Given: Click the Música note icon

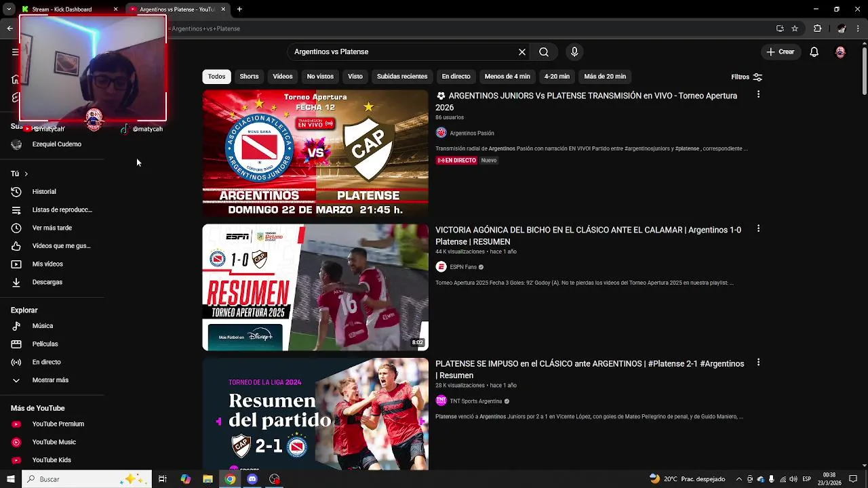Looking at the screenshot, I should point(16,326).
